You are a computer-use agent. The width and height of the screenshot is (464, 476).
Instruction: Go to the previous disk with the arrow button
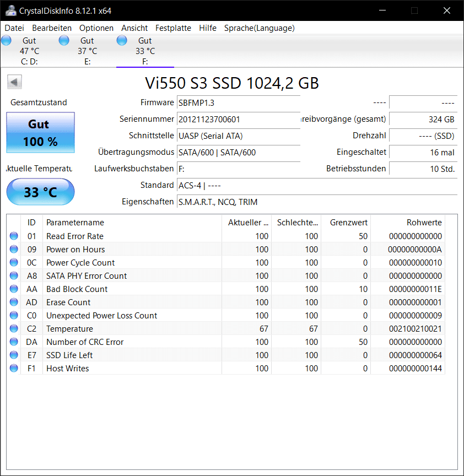(14, 82)
